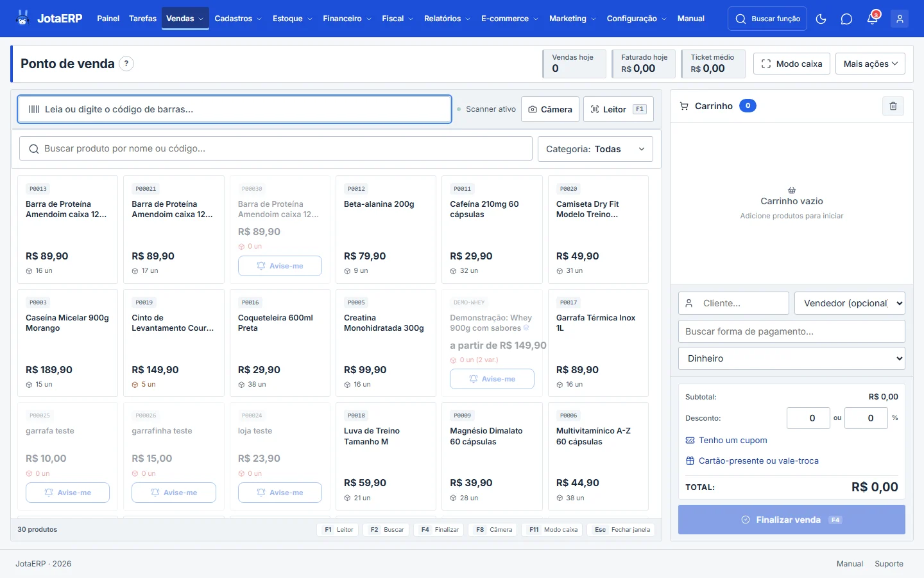The image size is (924, 578).
Task: Clear cart with trash icon
Action: pyautogui.click(x=893, y=106)
